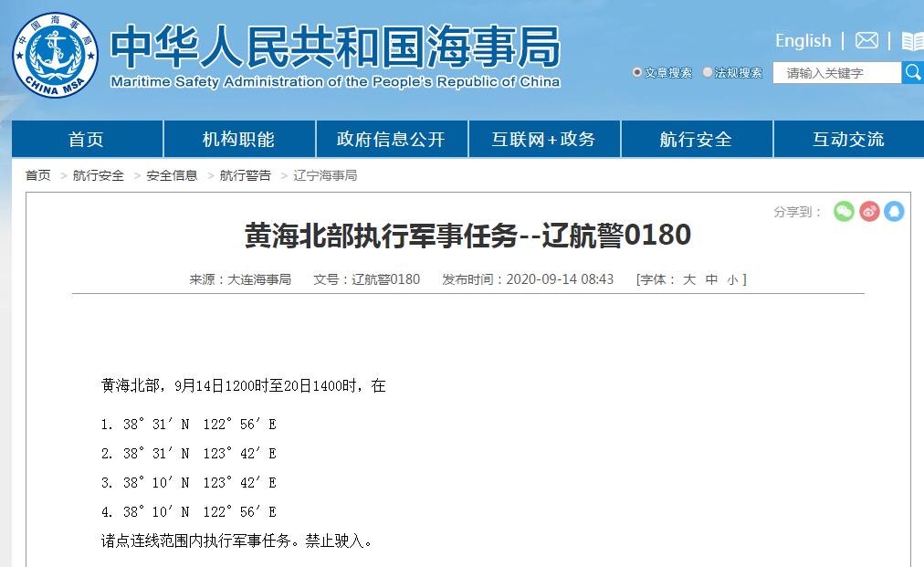Share article via blue bell icon

894,211
